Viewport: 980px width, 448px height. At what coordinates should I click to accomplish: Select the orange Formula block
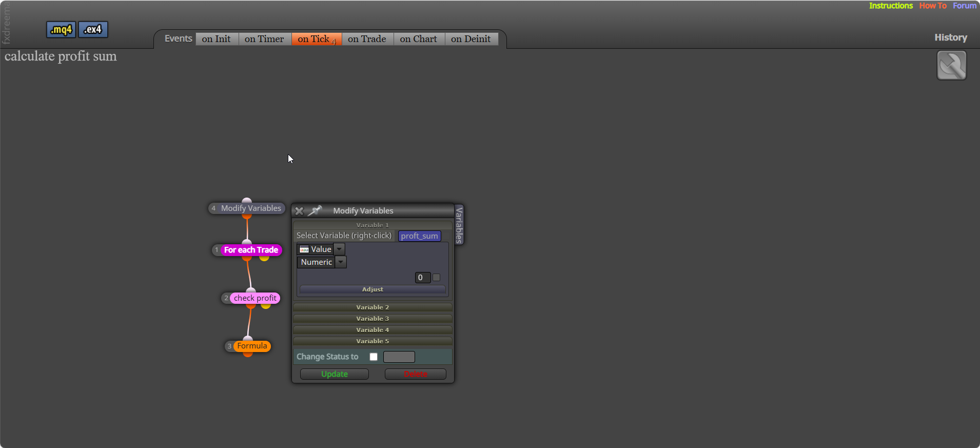[x=252, y=346]
